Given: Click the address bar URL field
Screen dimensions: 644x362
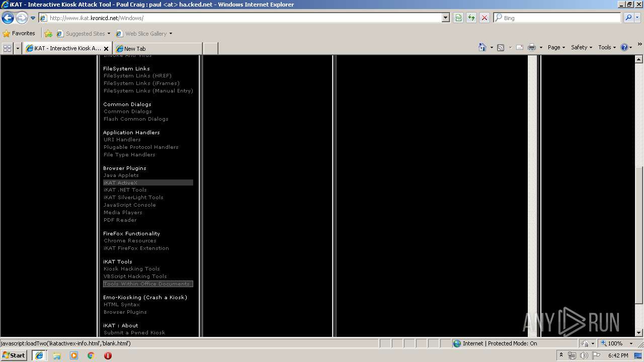Looking at the screenshot, I should click(x=240, y=18).
